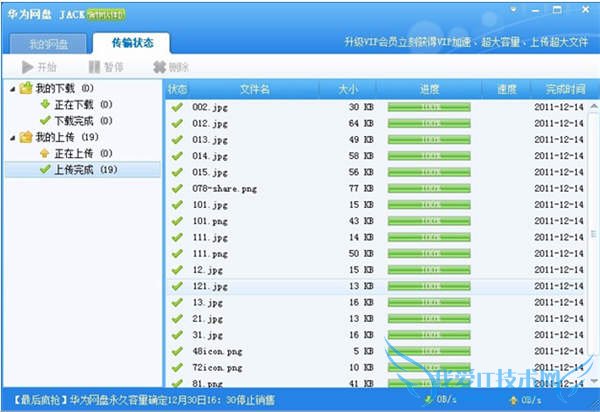Click the 77 KB size cell
This screenshot has width=600, height=412.
pyautogui.click(x=361, y=189)
